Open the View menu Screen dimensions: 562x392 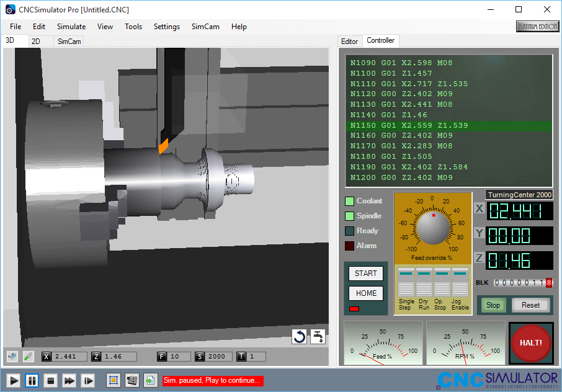pos(105,27)
